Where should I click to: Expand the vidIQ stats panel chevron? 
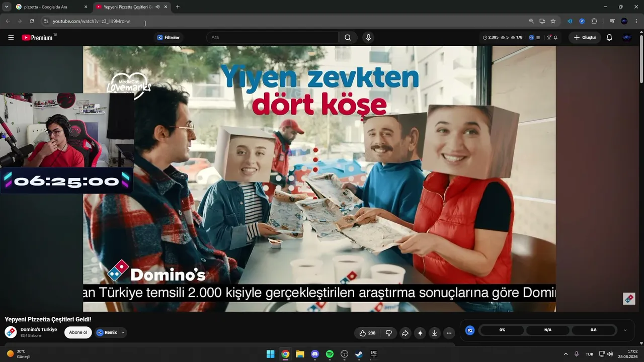[625, 330]
